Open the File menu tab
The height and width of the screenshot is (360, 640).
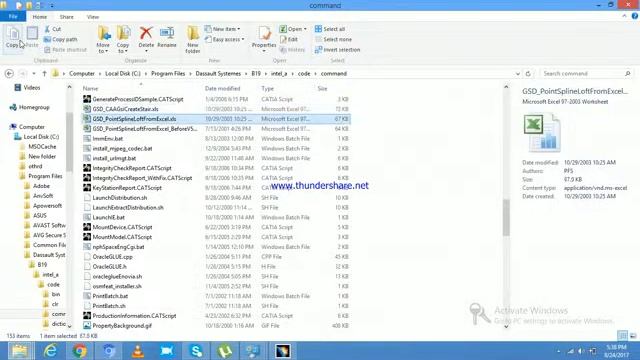pos(13,17)
